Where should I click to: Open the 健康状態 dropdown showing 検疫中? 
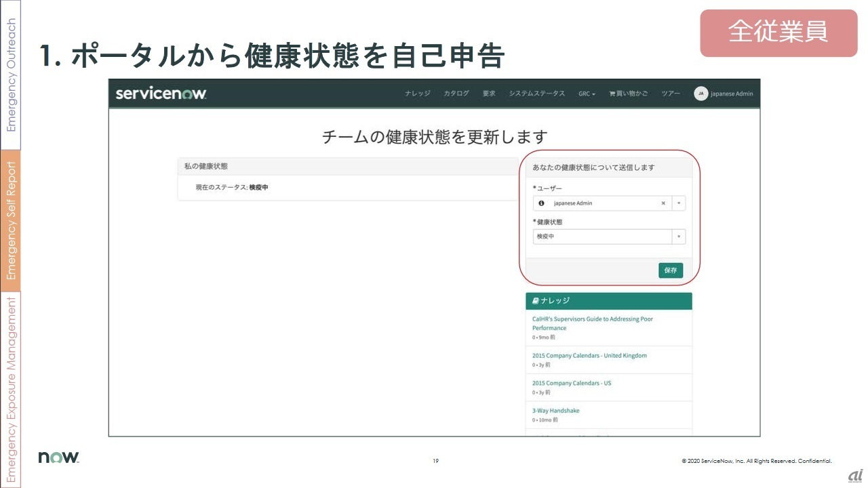tap(608, 237)
